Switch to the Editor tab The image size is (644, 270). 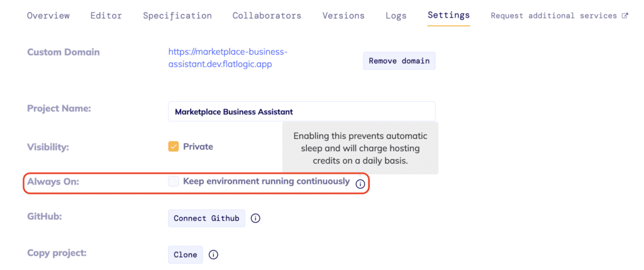106,16
